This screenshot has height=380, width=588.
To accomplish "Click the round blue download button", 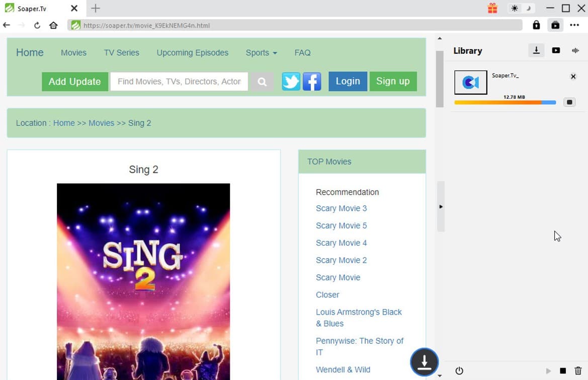I will (424, 361).
